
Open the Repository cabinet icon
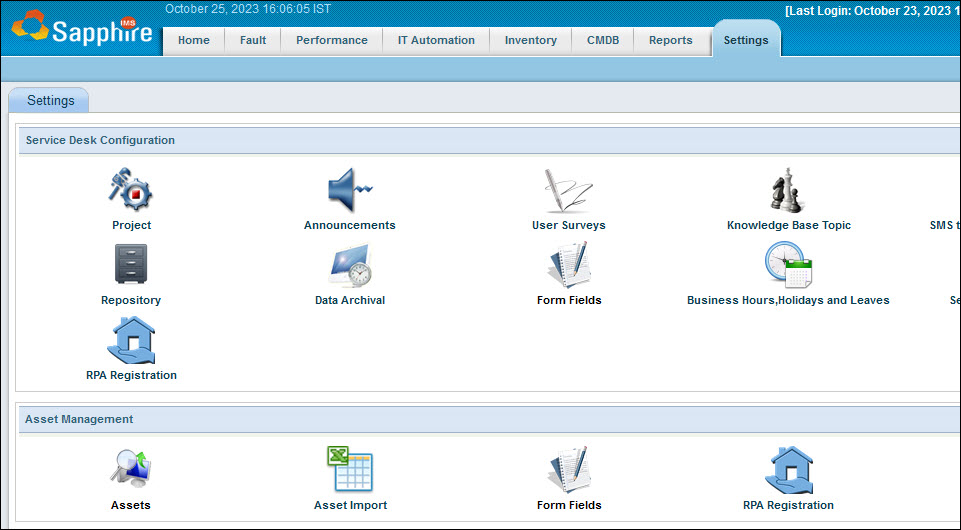click(x=131, y=266)
